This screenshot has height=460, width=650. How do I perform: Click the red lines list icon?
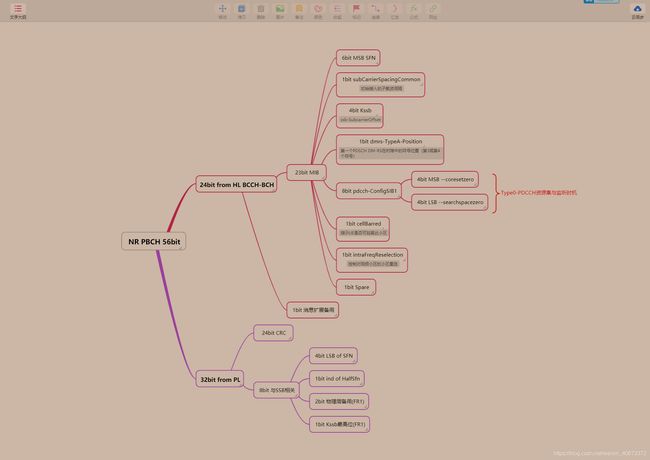(x=337, y=8)
